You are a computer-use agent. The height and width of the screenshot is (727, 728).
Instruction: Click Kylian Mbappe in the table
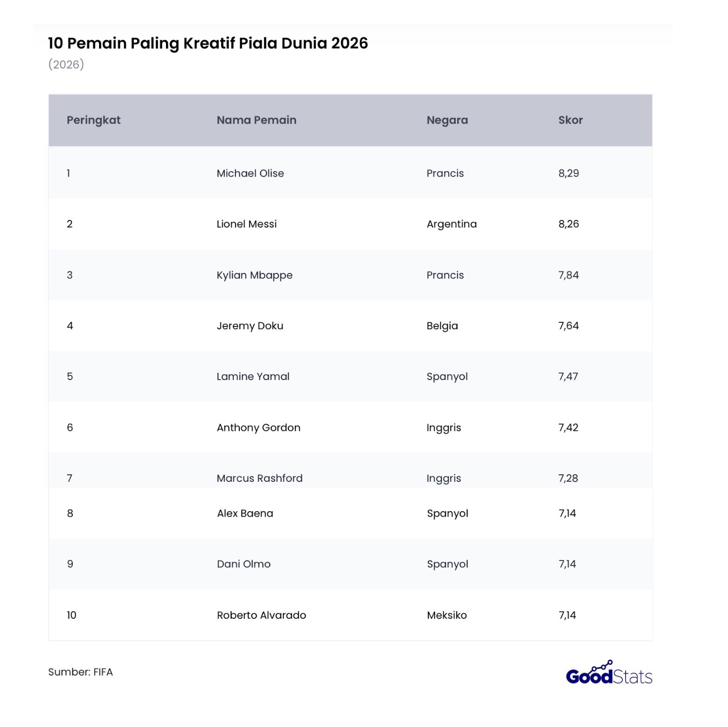254,275
